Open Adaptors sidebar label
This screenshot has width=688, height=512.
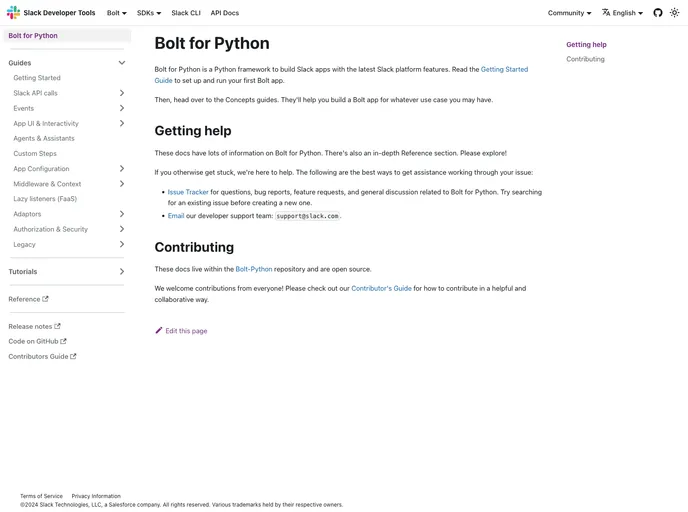[27, 214]
